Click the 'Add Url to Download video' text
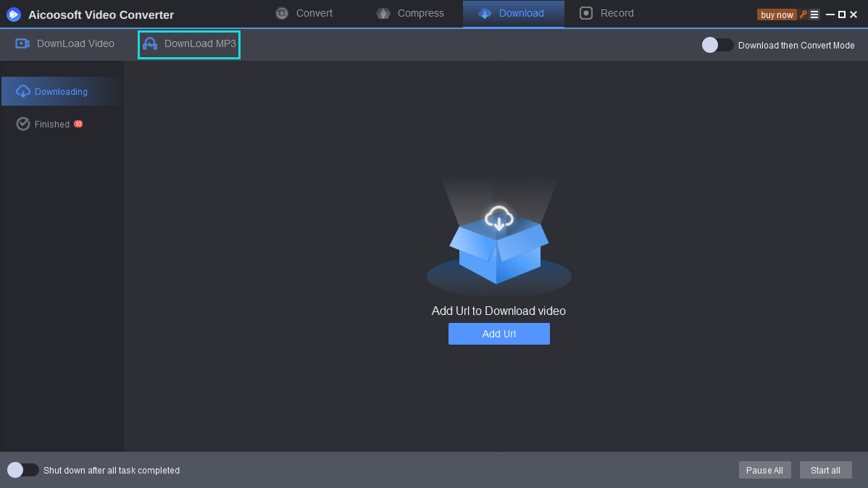Viewport: 868px width, 488px height. [x=498, y=311]
